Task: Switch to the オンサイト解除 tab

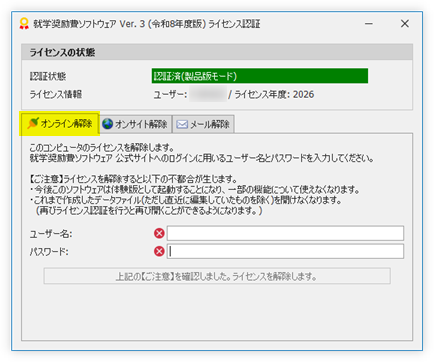Action: (x=135, y=124)
